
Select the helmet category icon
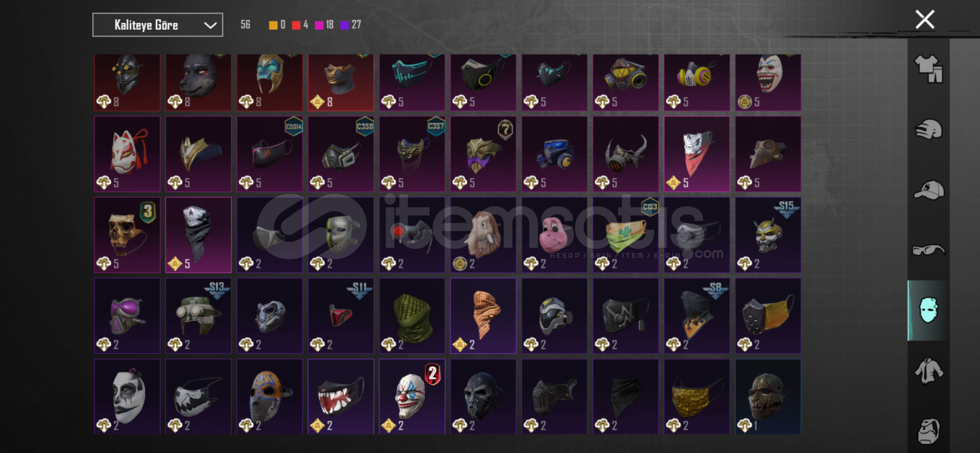928,129
